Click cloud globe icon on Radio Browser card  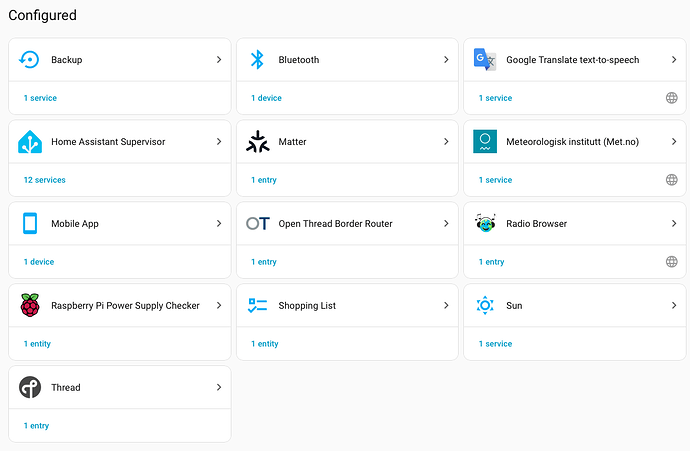click(x=672, y=261)
